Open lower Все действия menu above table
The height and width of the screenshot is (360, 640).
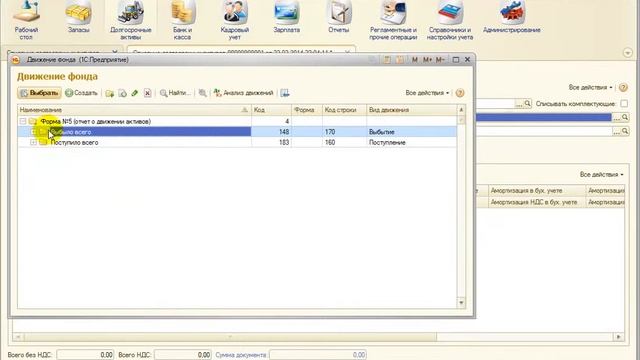click(x=602, y=174)
